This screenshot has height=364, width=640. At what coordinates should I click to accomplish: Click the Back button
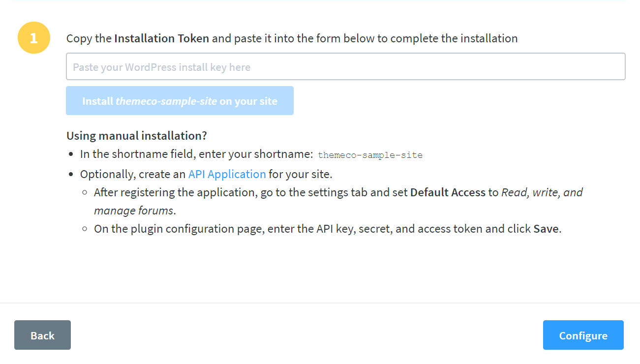click(x=42, y=335)
